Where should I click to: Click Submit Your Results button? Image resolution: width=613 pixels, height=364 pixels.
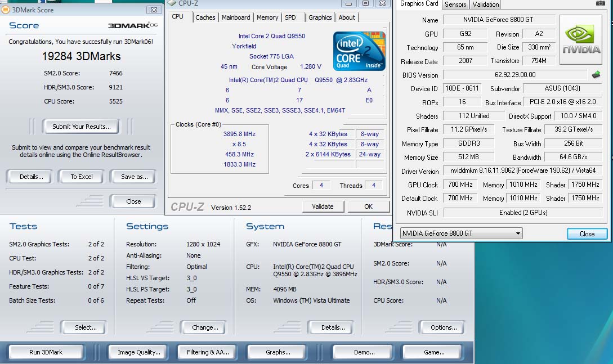point(81,127)
